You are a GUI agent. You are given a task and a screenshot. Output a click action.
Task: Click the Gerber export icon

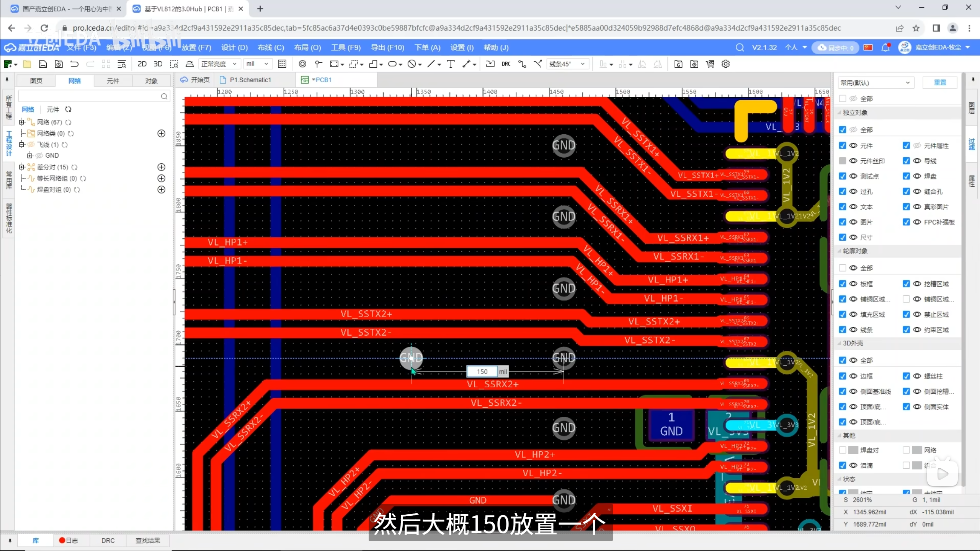click(678, 64)
